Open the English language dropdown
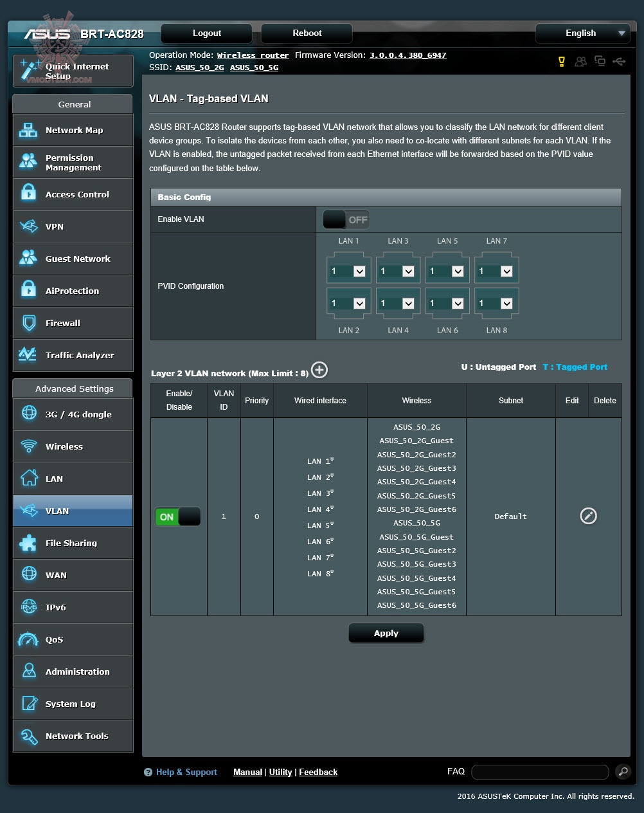Screen dimensions: 644x813 tap(584, 33)
